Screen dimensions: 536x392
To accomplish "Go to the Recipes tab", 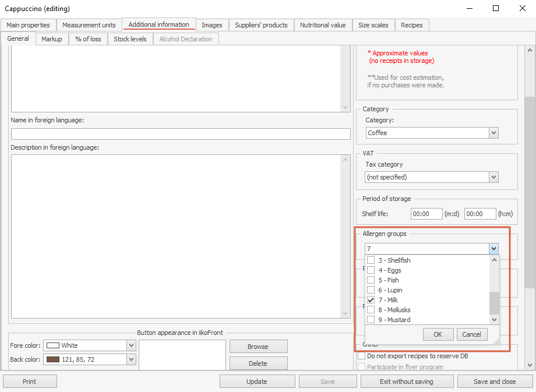I will pos(412,25).
